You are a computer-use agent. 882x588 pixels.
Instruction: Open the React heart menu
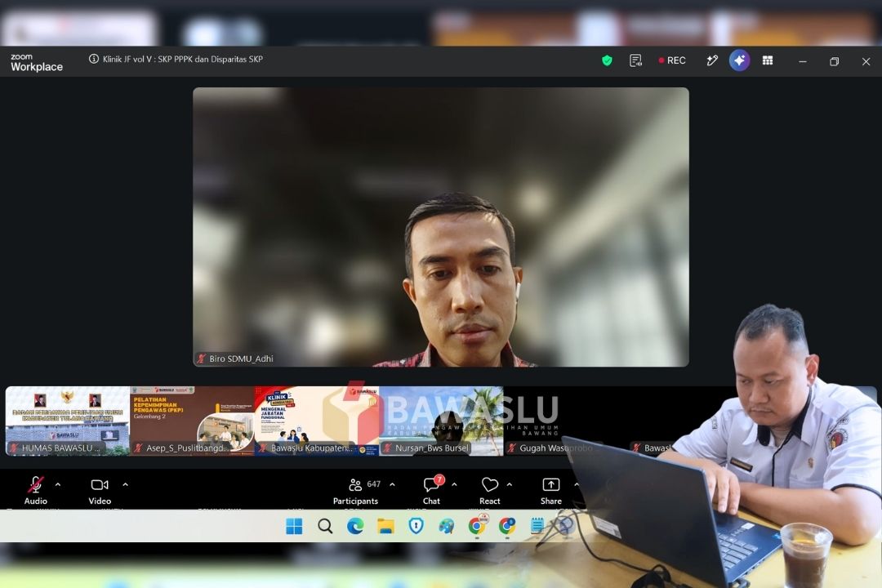(x=490, y=490)
